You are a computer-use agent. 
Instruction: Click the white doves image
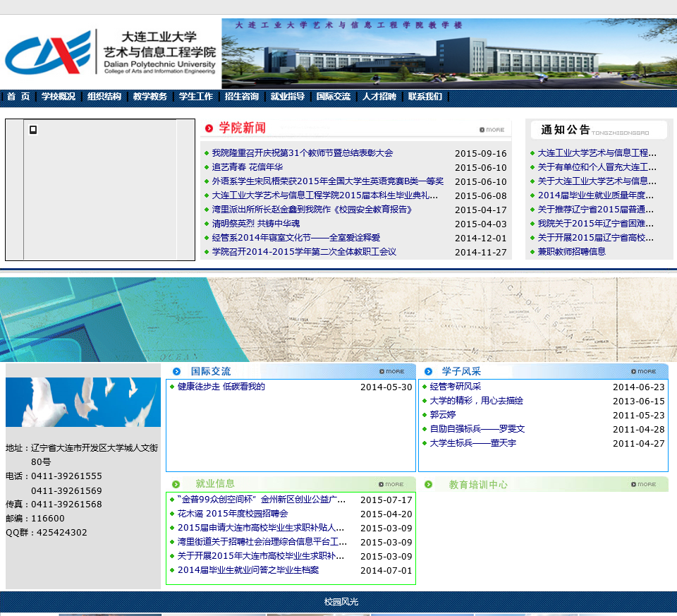83,402
